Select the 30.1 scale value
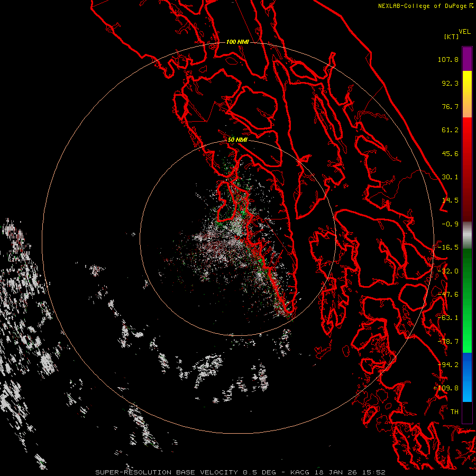 450,177
